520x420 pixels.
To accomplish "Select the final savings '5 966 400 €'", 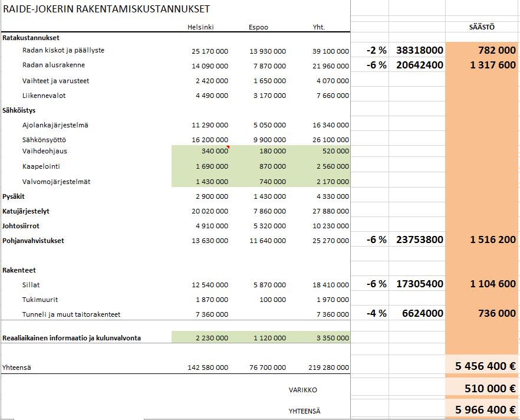I will [x=486, y=410].
